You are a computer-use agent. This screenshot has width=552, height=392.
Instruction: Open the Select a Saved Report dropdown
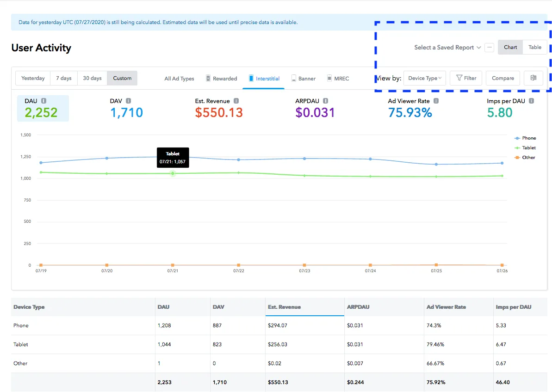click(x=447, y=48)
